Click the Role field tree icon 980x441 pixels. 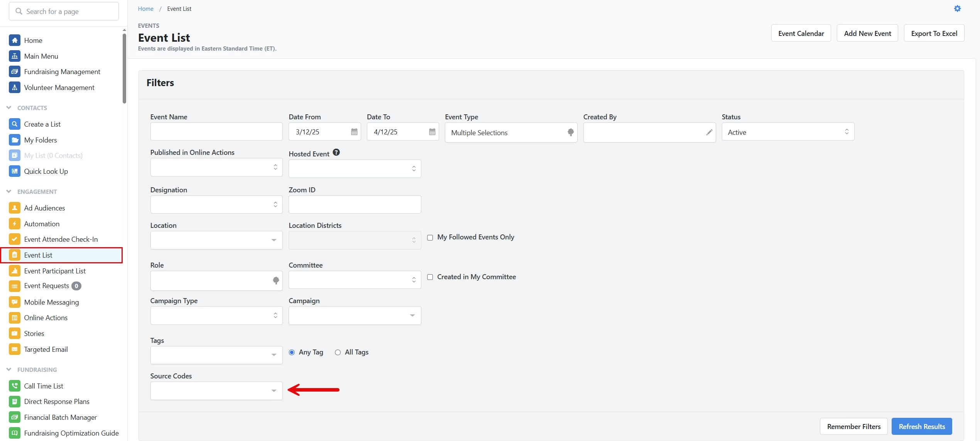click(x=276, y=281)
